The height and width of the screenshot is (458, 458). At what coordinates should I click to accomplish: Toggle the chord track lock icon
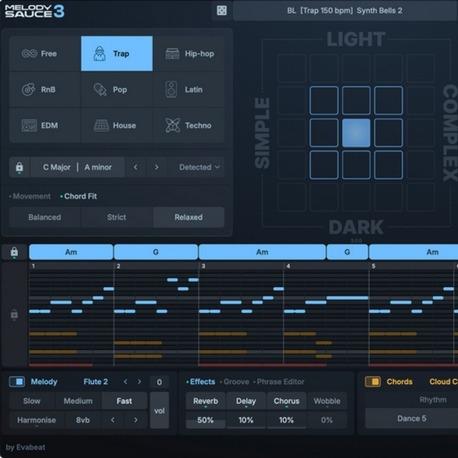tap(14, 252)
